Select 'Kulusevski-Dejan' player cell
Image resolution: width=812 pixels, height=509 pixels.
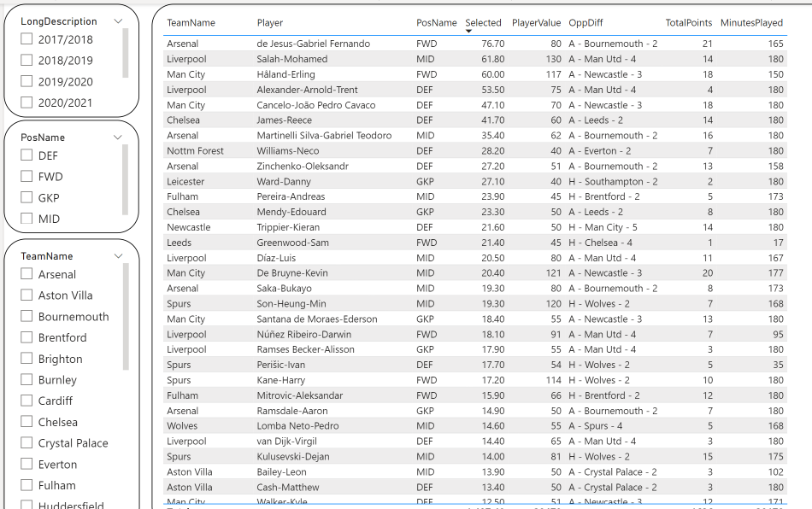point(293,457)
